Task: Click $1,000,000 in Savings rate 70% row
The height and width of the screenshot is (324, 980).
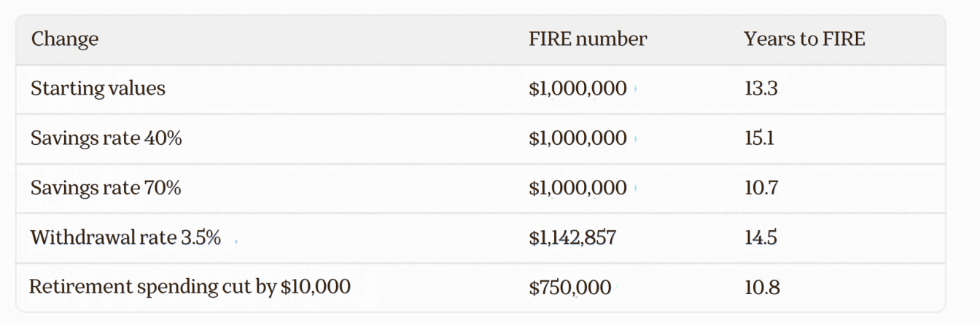Action: pos(577,188)
